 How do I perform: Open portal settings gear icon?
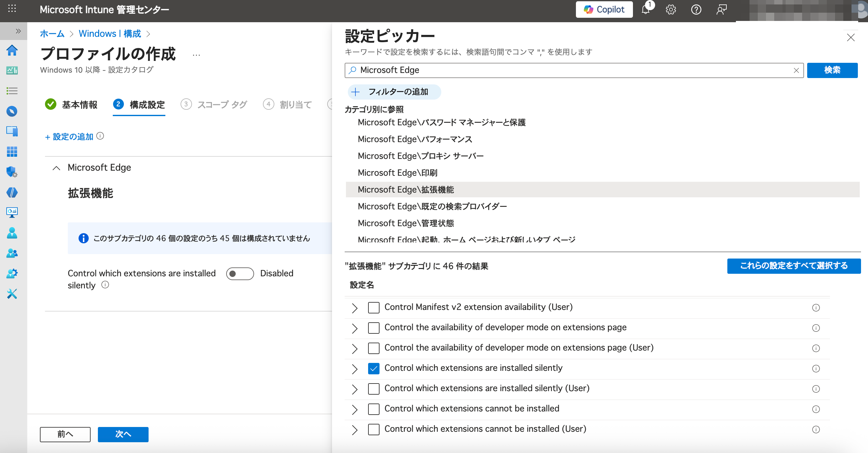pyautogui.click(x=671, y=10)
